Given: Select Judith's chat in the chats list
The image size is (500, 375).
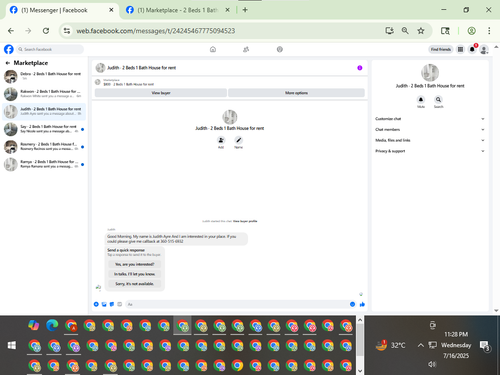Looking at the screenshot, I should point(44,111).
